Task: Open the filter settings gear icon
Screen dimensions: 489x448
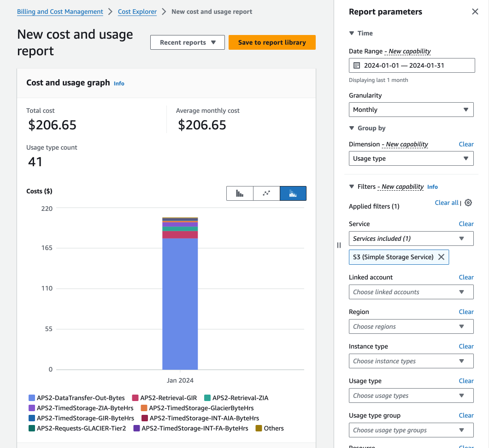Action: pyautogui.click(x=468, y=203)
